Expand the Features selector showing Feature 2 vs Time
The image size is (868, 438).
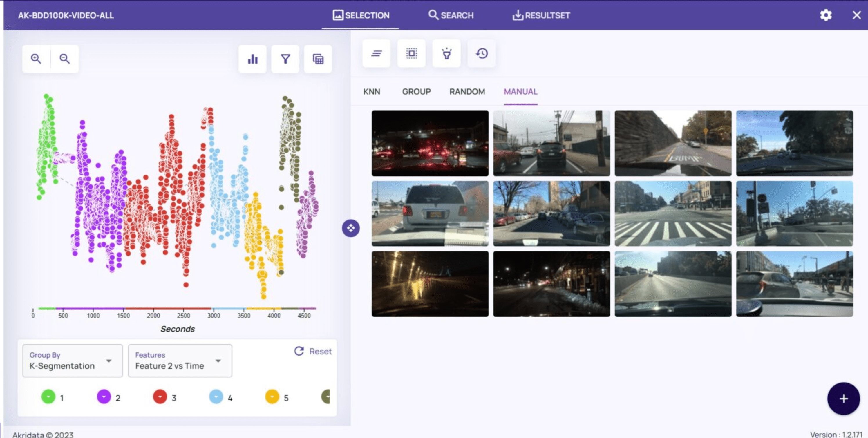click(180, 361)
